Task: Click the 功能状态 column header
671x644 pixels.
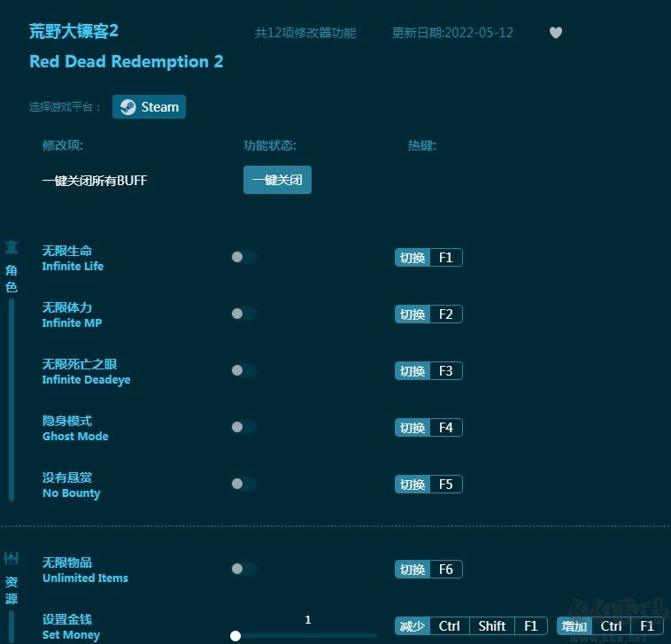Action: (x=270, y=145)
